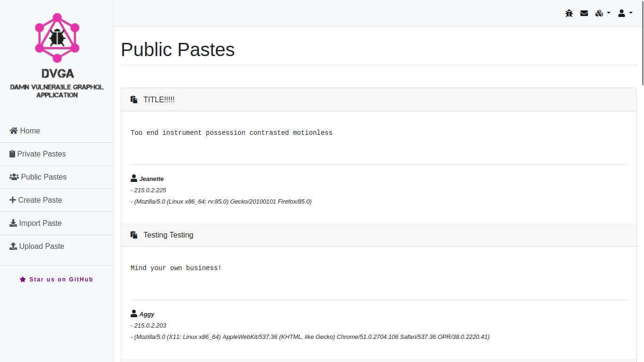Screen dimensions: 644x362
Task: Click the paste icon beside Testing Testing
Action: (134, 235)
